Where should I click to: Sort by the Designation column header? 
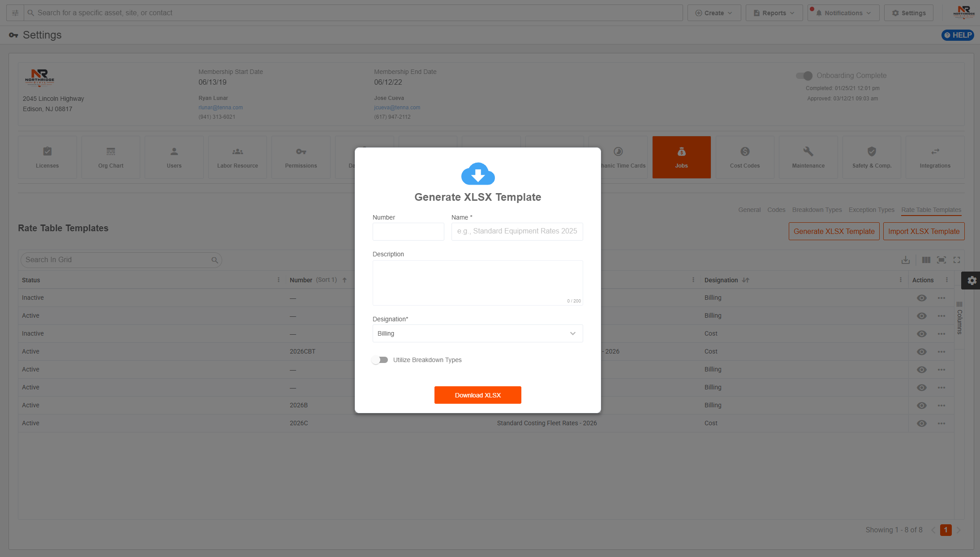[x=721, y=280]
